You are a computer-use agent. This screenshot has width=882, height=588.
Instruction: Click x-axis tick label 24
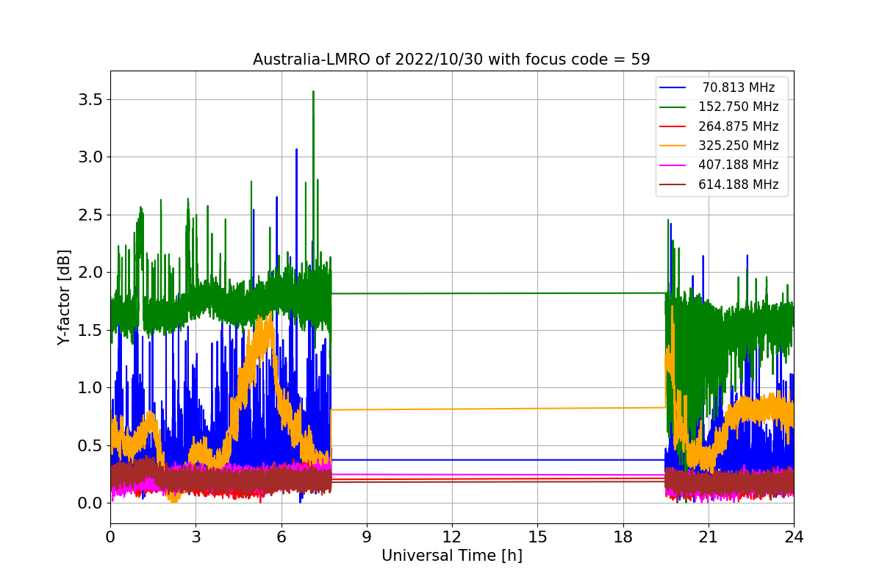(794, 537)
